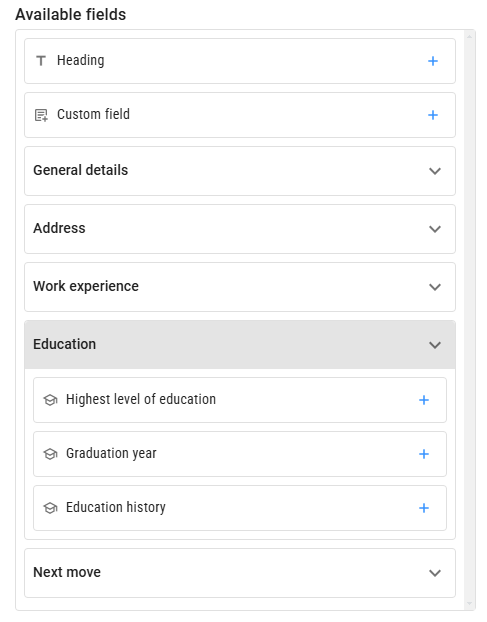Select the Education section title

pos(65,344)
